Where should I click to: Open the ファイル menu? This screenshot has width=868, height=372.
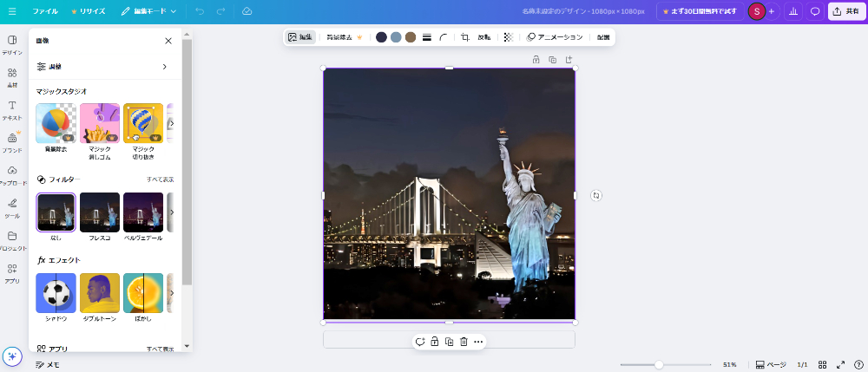click(45, 11)
